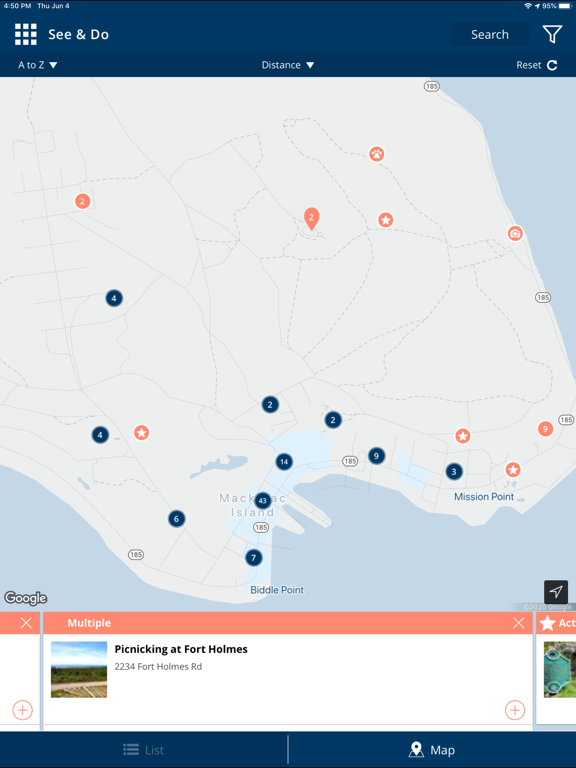Open the filter funnel icon
The width and height of the screenshot is (576, 768).
tap(552, 34)
